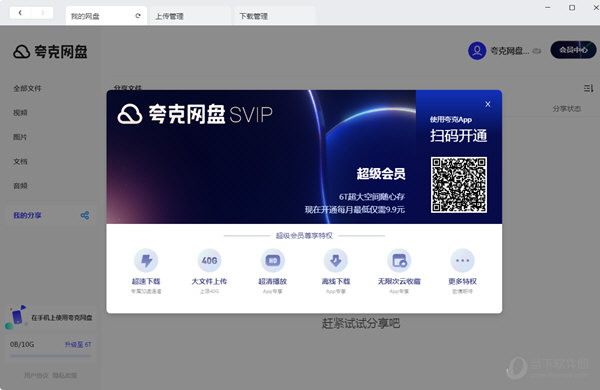This screenshot has width=600, height=390.
Task: Click the 分享状态 column header
Action: [567, 109]
